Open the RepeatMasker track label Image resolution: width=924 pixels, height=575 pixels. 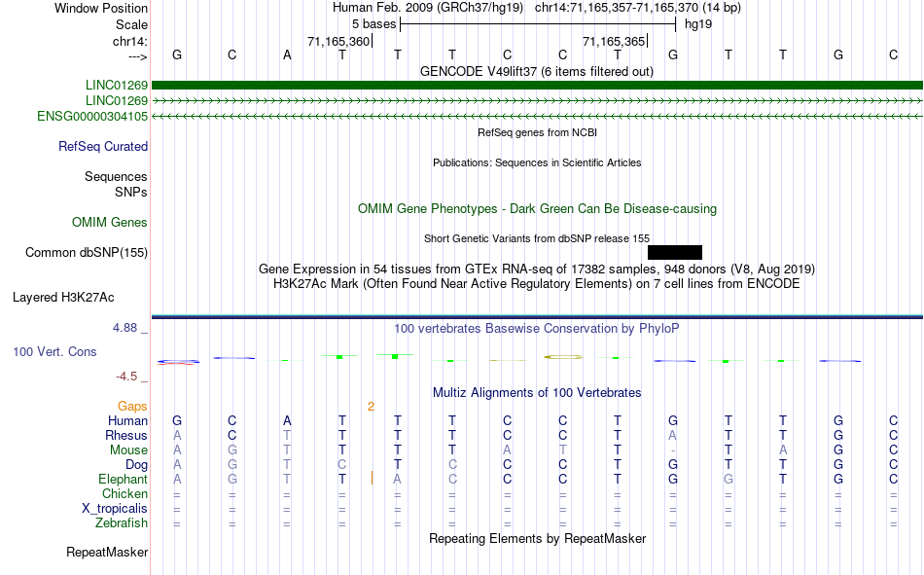[107, 552]
